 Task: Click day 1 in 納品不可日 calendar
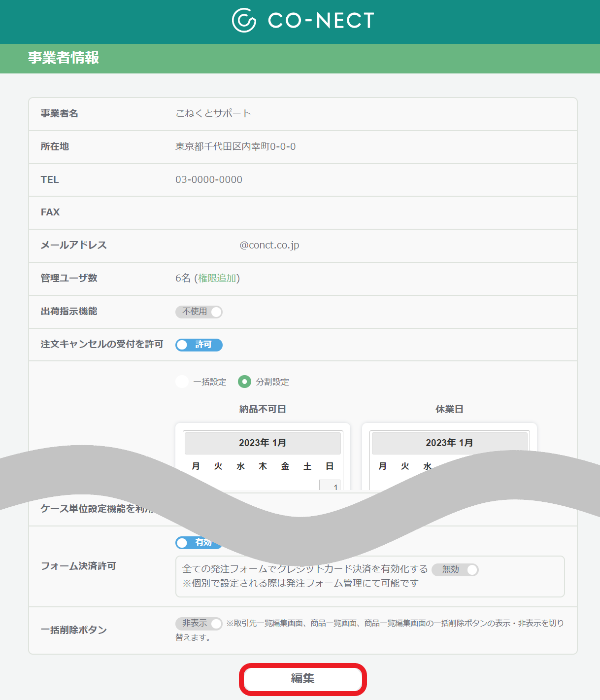click(330, 486)
